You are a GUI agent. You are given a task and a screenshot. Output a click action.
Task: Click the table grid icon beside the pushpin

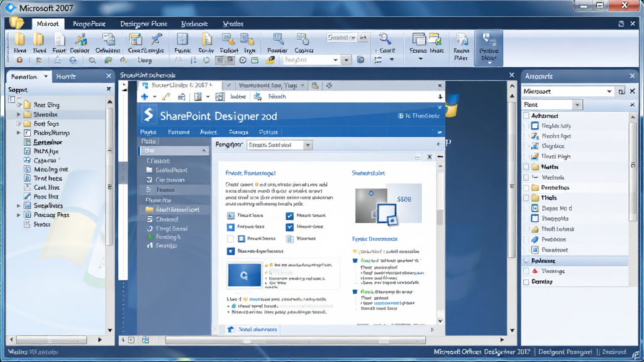coord(135,40)
